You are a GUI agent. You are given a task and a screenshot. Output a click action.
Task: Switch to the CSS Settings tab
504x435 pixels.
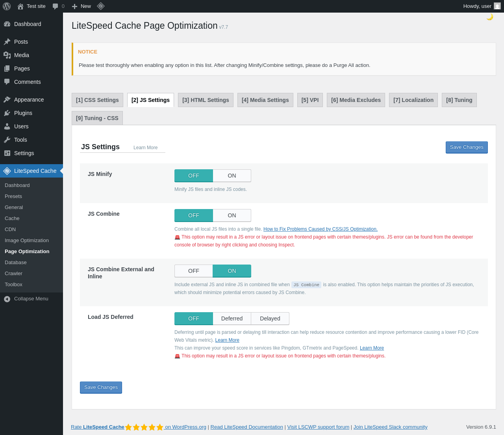point(97,100)
